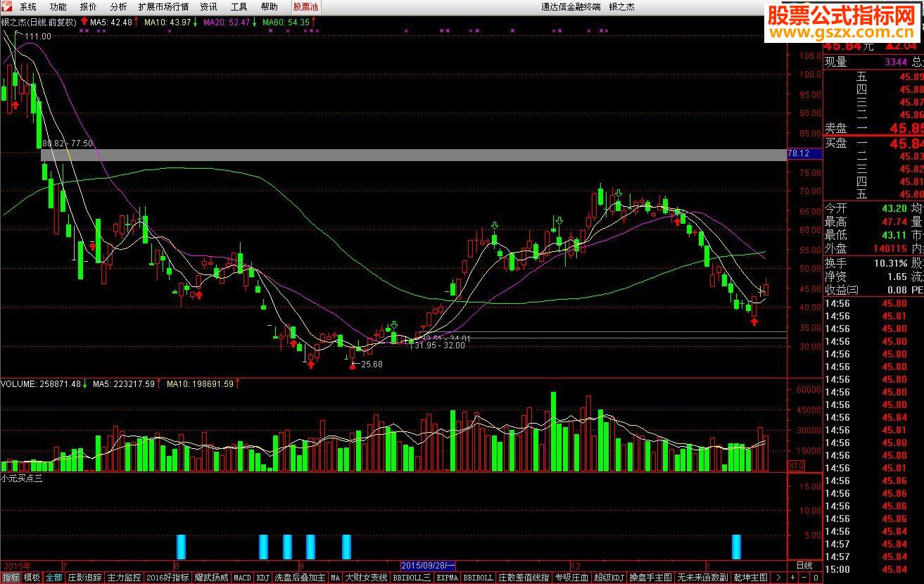Click the MA20: 52.47 indicator label
The image size is (924, 584).
pyautogui.click(x=227, y=22)
